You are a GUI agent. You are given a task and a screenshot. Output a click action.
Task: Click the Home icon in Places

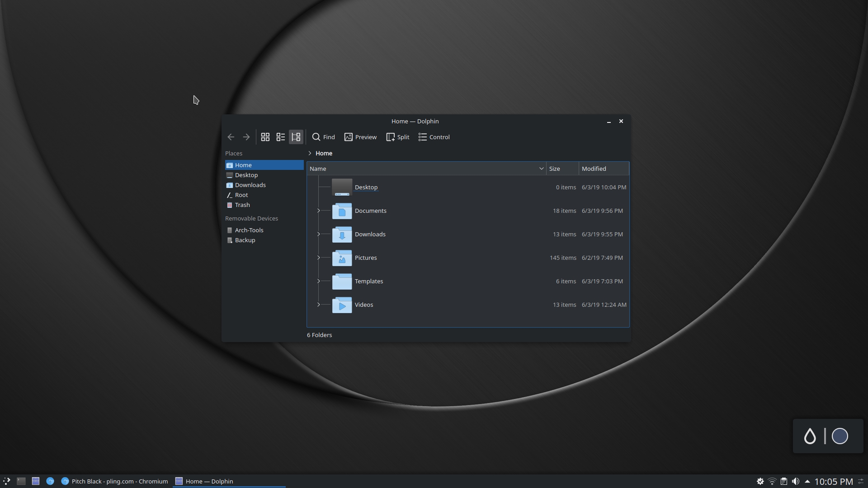[230, 165]
